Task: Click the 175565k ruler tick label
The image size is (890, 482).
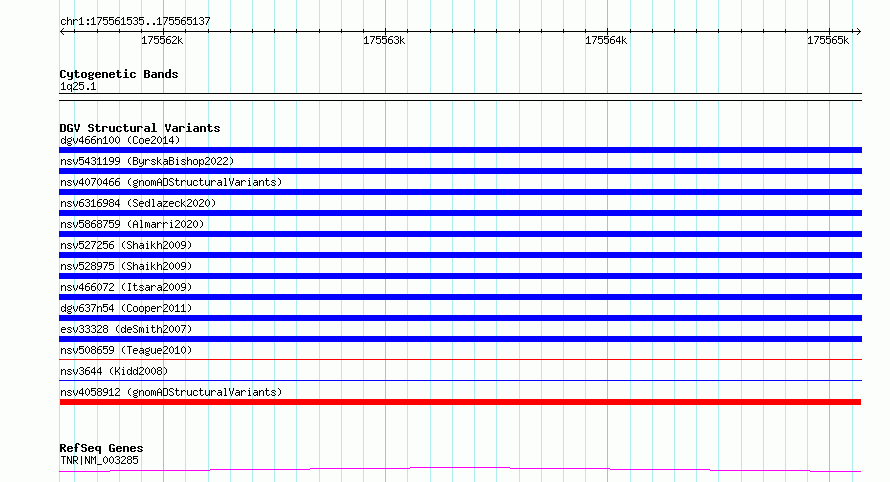Action: pos(828,40)
